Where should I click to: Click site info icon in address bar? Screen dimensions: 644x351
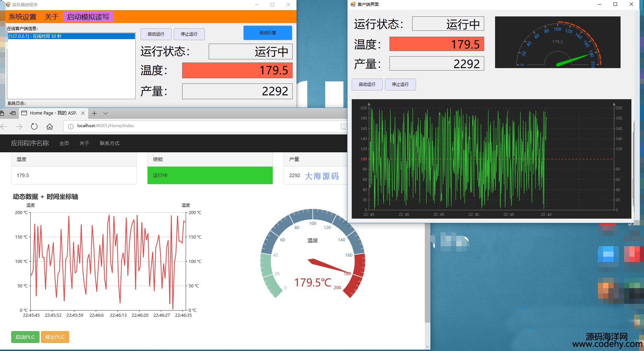[71, 126]
